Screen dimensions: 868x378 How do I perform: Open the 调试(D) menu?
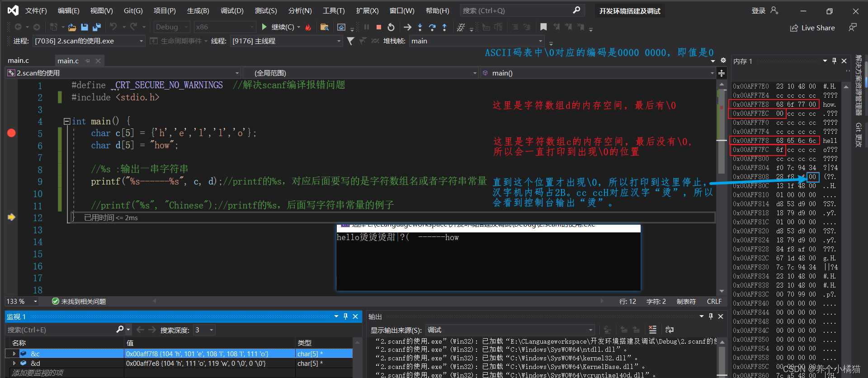point(232,10)
